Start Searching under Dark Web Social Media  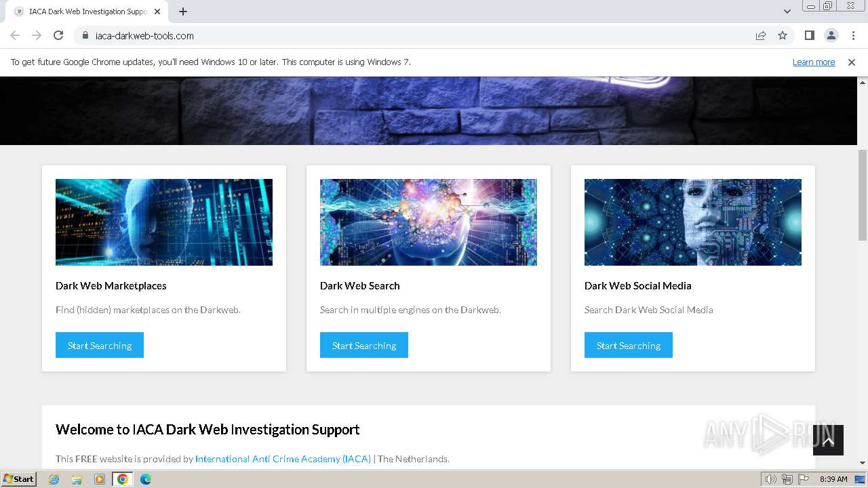pyautogui.click(x=629, y=345)
